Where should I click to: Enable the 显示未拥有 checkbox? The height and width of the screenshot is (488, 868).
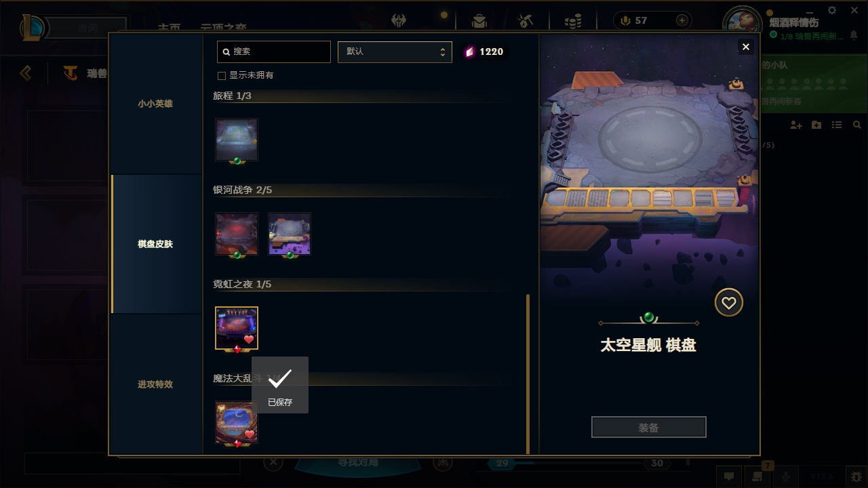tap(221, 76)
